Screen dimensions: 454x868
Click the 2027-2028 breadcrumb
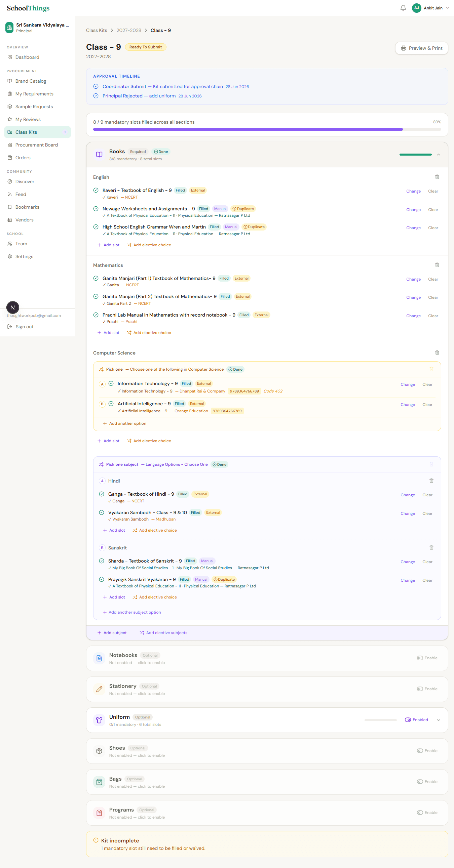pos(129,30)
